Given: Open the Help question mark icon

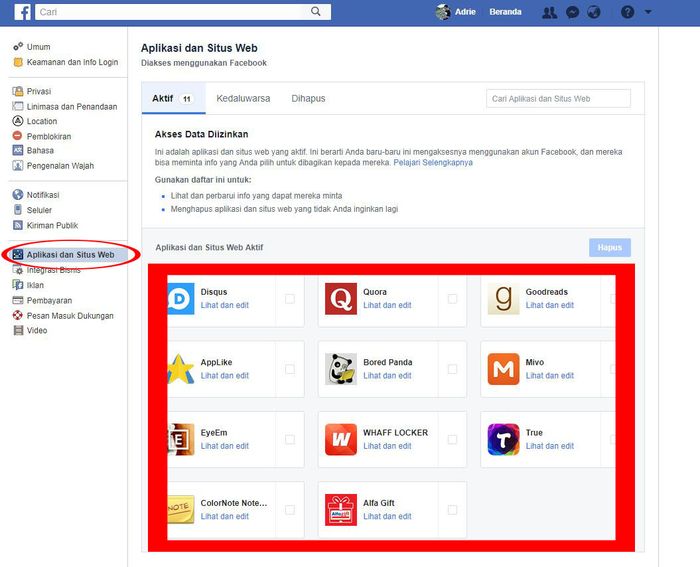Looking at the screenshot, I should [627, 12].
